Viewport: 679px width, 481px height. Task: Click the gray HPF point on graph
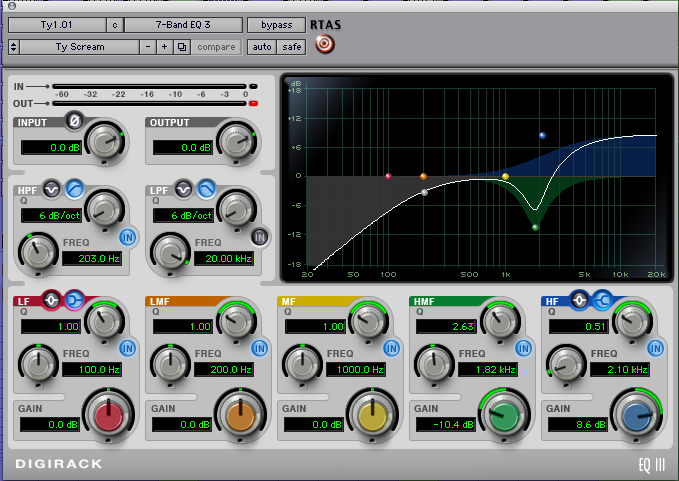[x=424, y=193]
